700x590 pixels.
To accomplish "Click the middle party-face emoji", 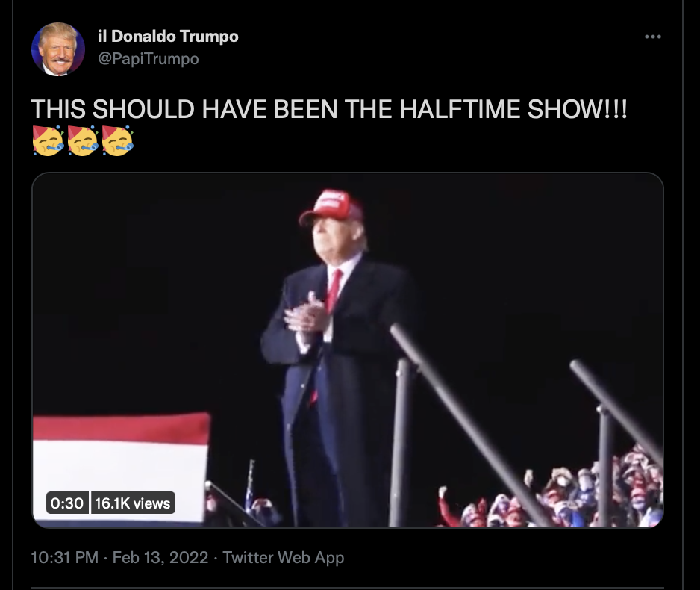I will click(83, 140).
